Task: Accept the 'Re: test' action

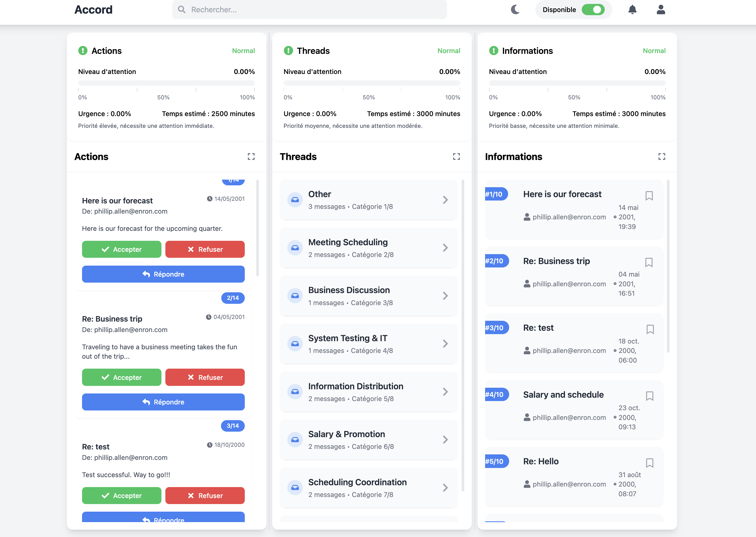Action: pos(121,496)
